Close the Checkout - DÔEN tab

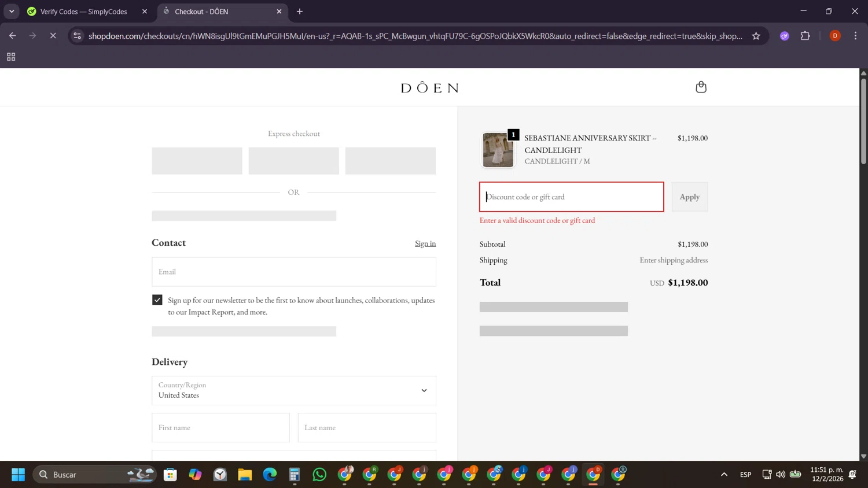[279, 12]
